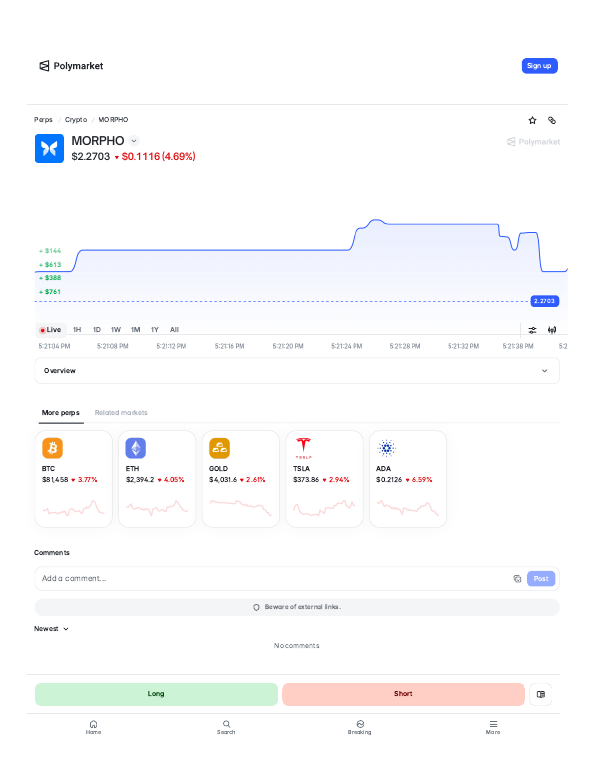Open the order book panel icon
Screen dimensions: 595x770
[541, 694]
